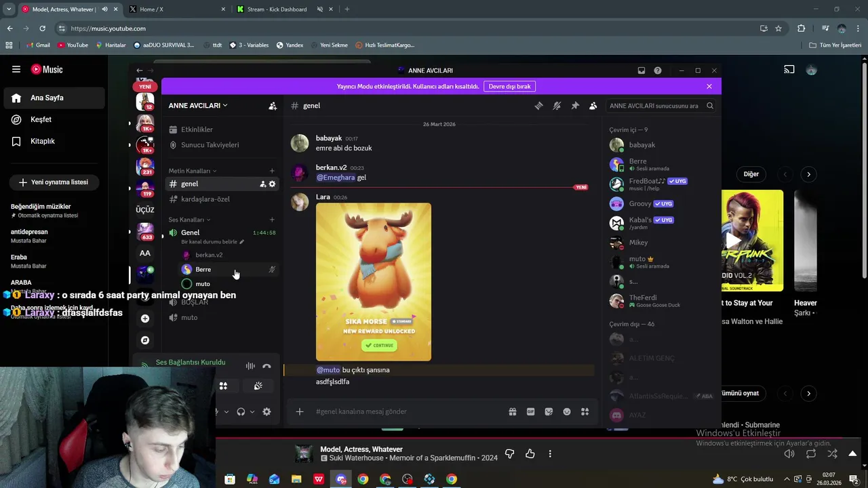Open Kitaplık in YouTube Music sidebar
This screenshot has width=868, height=488.
[x=54, y=141]
